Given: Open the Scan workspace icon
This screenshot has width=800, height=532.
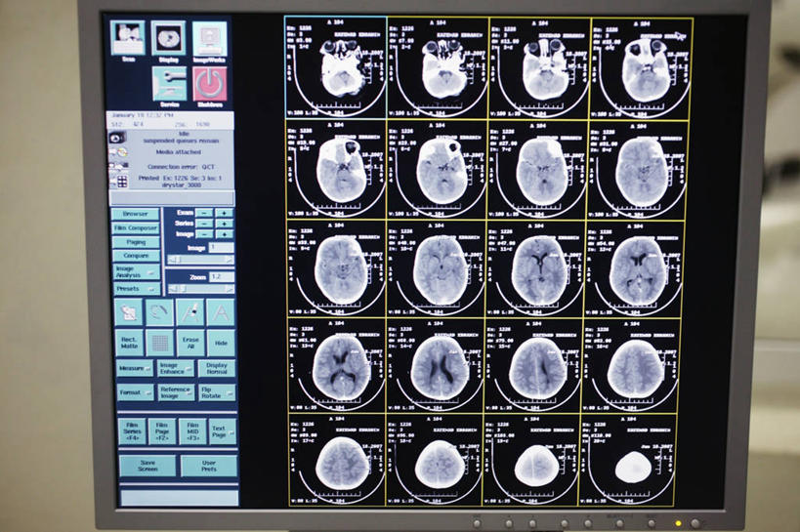Looking at the screenshot, I should [127, 38].
